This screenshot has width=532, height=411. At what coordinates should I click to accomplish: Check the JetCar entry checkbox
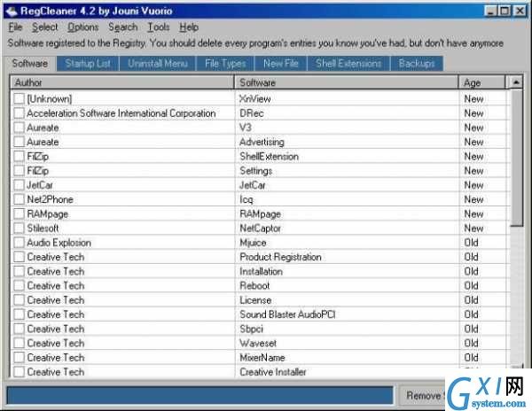19,185
